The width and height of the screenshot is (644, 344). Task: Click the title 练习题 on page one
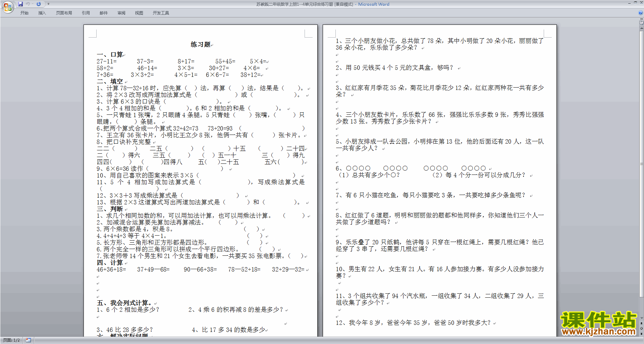(201, 44)
